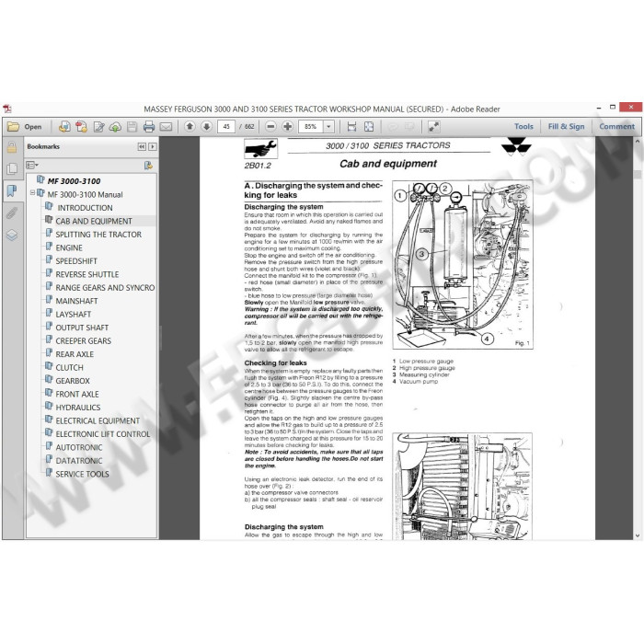The height and width of the screenshot is (644, 644).
Task: Toggle the Bookmarks sidebar panel icon
Action: tap(12, 190)
